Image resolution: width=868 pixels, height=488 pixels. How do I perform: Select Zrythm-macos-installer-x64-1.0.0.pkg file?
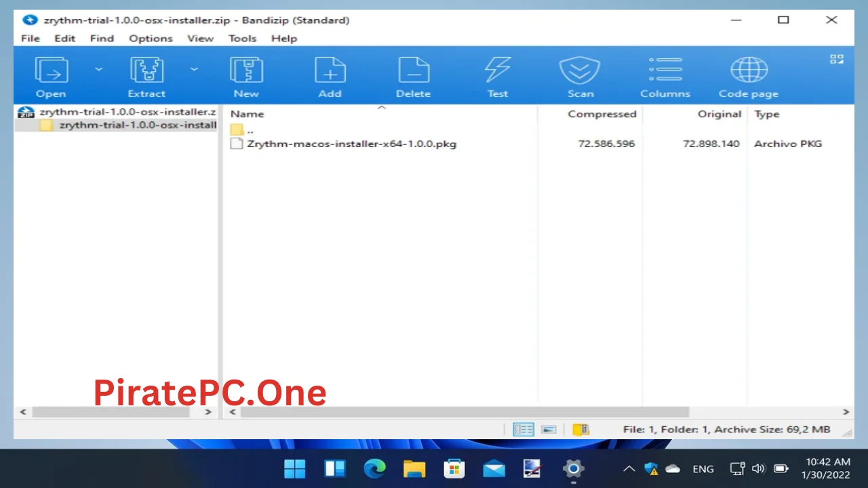click(352, 144)
